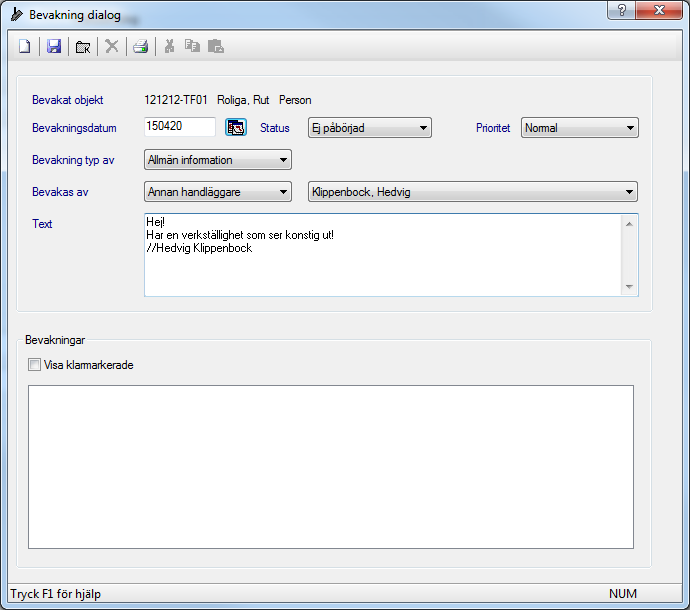Enable the Visa klarmarkerade checkbox
Screen dimensions: 690x610
tap(34, 365)
